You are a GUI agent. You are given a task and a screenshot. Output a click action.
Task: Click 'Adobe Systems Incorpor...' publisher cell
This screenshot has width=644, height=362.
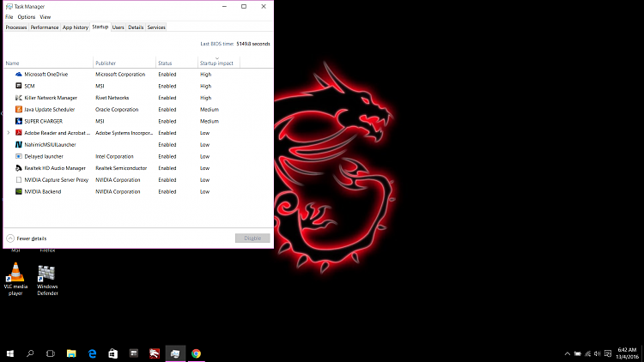tap(124, 133)
